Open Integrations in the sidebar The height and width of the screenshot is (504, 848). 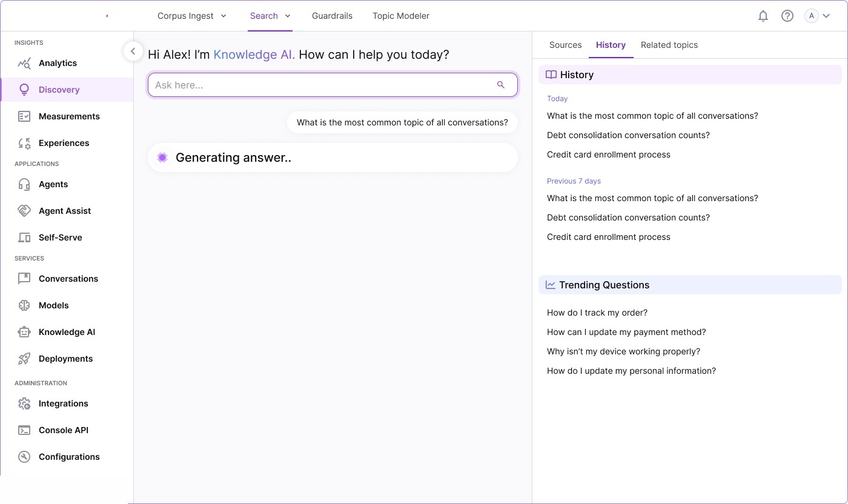tap(63, 403)
